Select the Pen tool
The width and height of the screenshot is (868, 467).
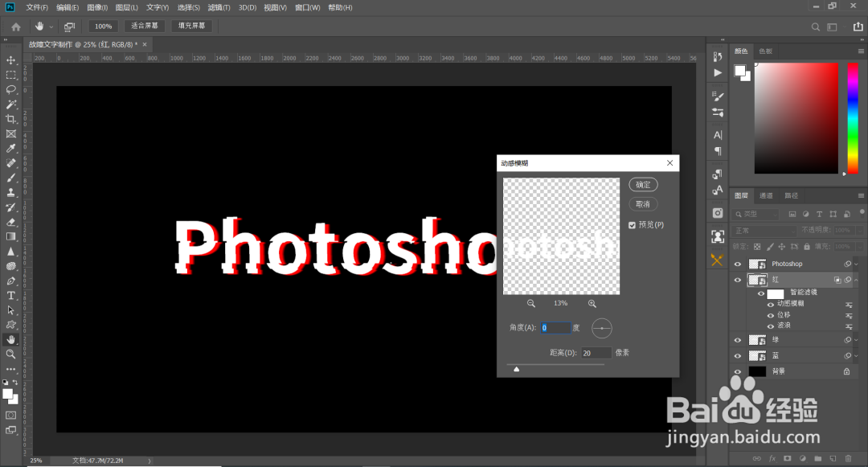10,281
